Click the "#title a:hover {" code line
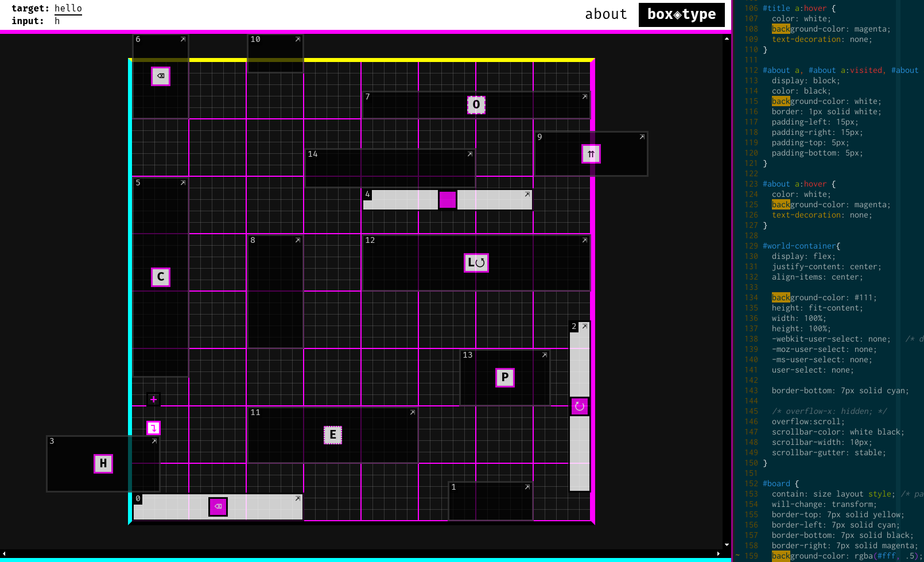 tap(799, 9)
